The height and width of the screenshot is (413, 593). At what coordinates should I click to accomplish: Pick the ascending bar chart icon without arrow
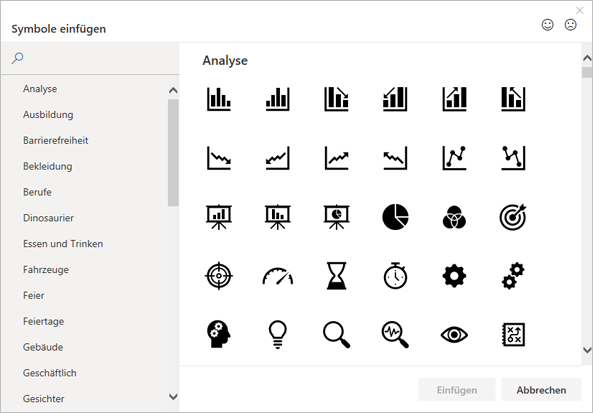pos(278,99)
